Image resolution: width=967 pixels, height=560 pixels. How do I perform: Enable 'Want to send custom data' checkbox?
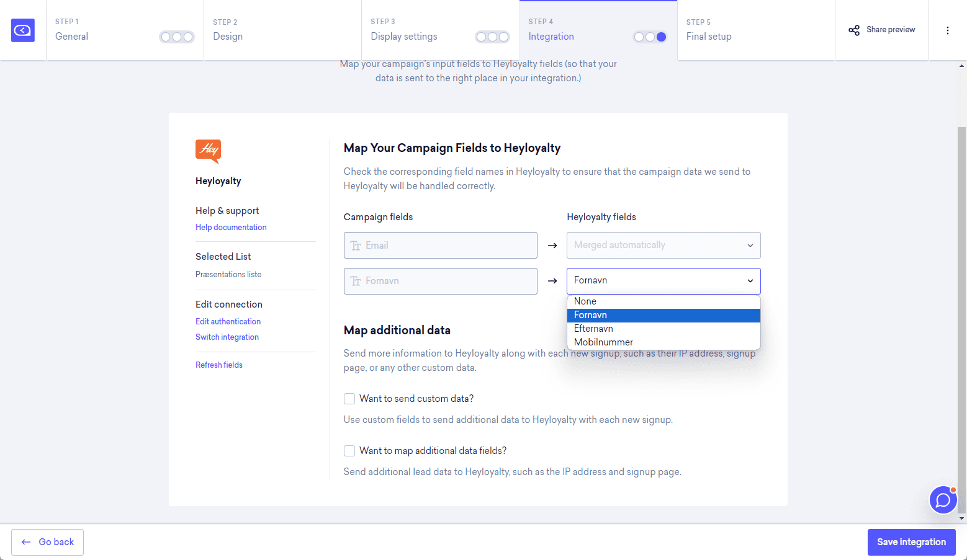pyautogui.click(x=349, y=399)
